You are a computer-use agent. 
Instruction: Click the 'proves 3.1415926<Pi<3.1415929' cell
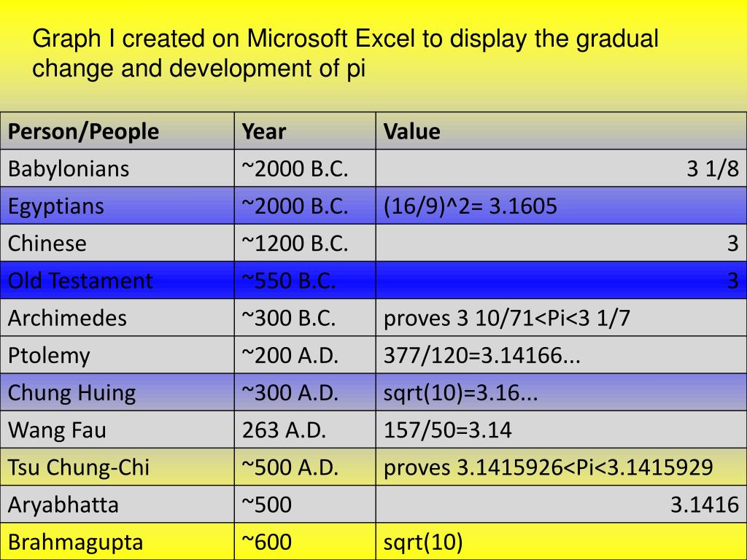click(561, 467)
